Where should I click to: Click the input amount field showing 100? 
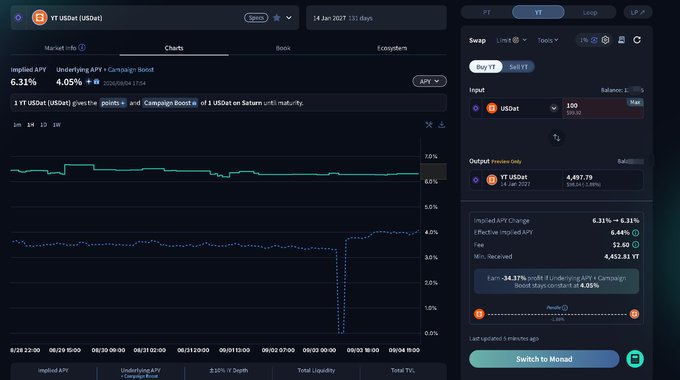pyautogui.click(x=603, y=108)
